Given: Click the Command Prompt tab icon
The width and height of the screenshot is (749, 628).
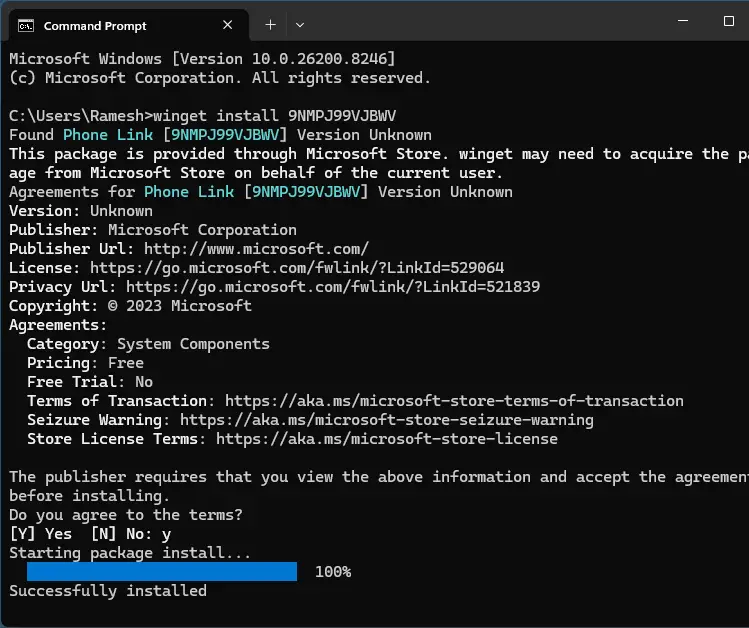Looking at the screenshot, I should tap(26, 25).
